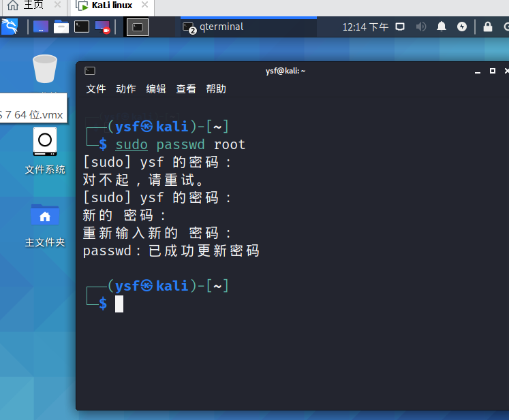This screenshot has width=509, height=420.
Task: Open the 编辑 menu in terminal
Action: [x=156, y=89]
